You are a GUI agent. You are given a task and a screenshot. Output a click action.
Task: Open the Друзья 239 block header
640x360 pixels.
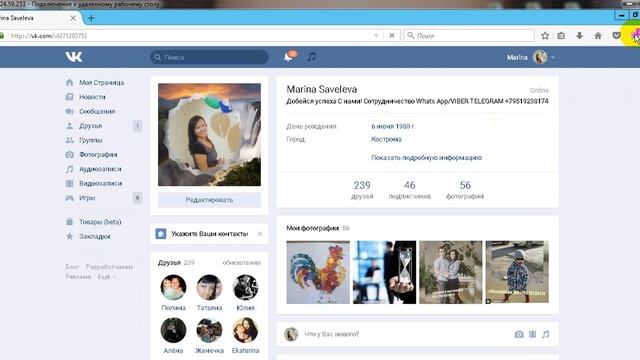pyautogui.click(x=176, y=262)
